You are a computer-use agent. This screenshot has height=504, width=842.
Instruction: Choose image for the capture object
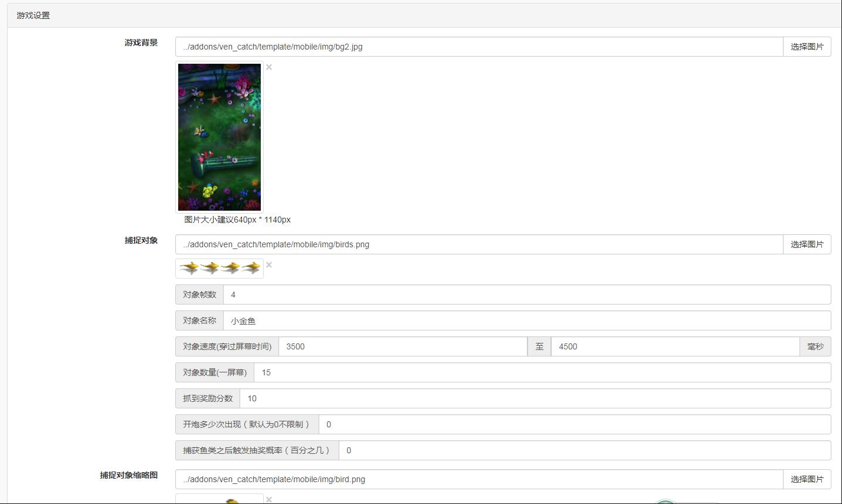pyautogui.click(x=807, y=244)
